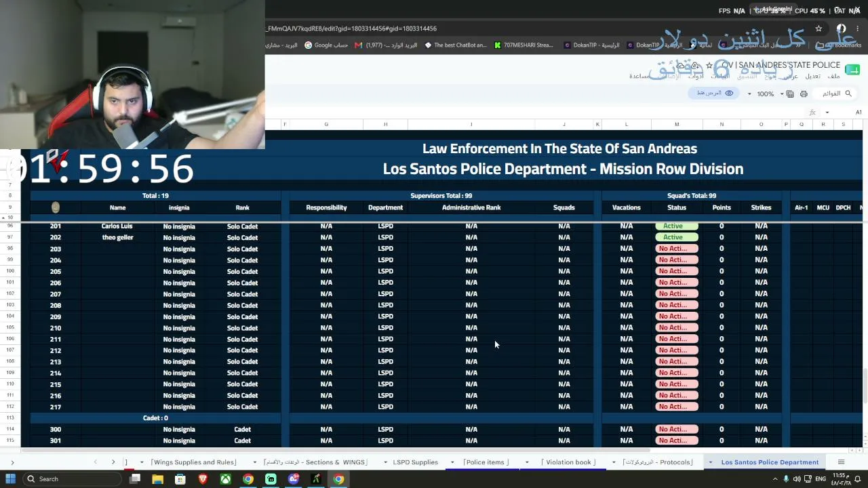Open the notifications bell in the tray
868x488 pixels.
(857, 479)
